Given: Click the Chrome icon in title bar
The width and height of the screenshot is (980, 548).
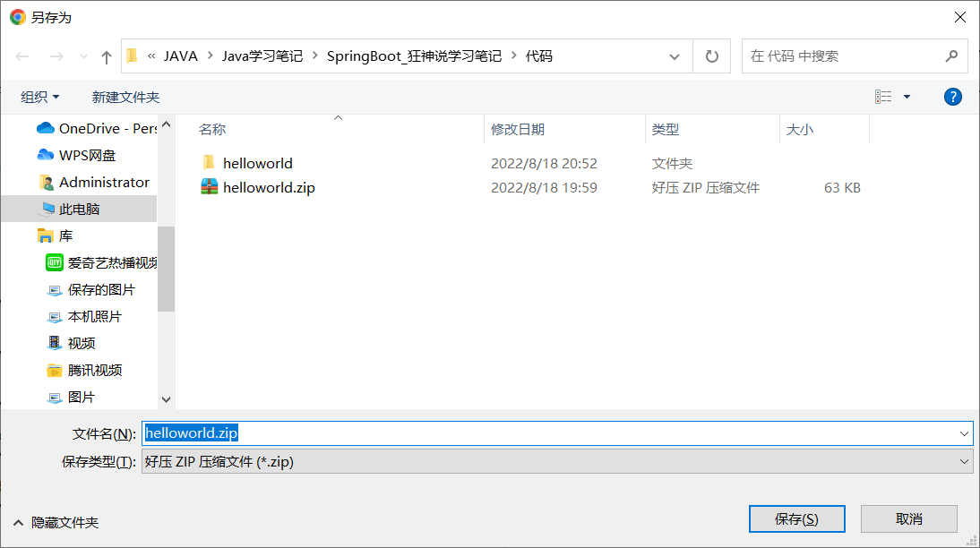Looking at the screenshot, I should point(18,17).
